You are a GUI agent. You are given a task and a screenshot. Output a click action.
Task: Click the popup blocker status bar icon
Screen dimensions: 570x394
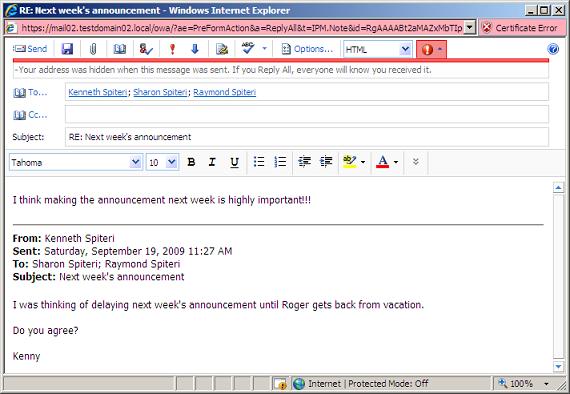(x=280, y=384)
